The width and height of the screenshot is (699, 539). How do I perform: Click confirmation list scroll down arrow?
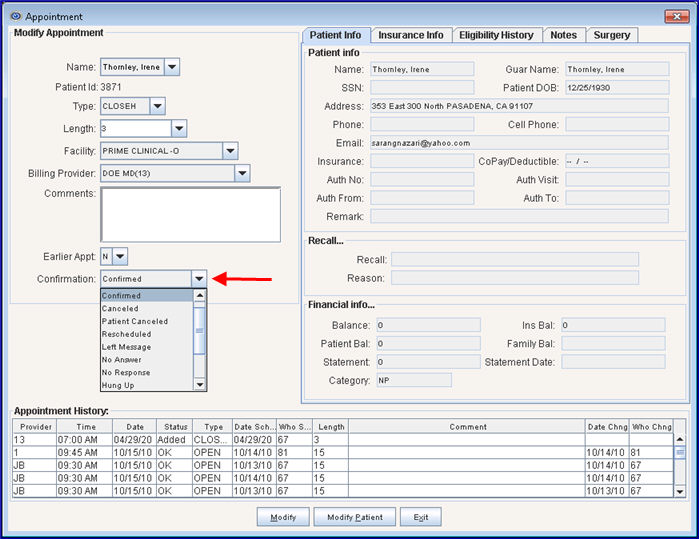[x=200, y=384]
